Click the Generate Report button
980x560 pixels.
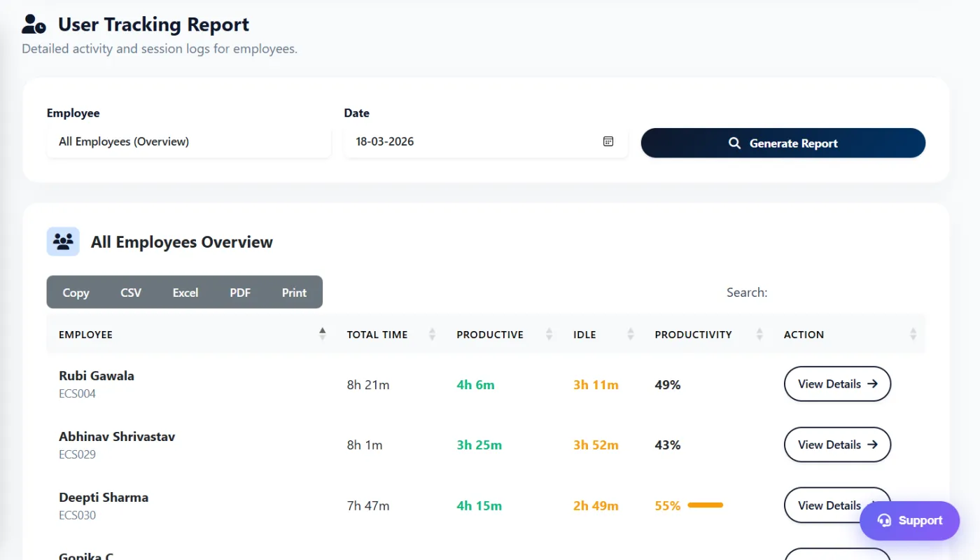click(783, 143)
